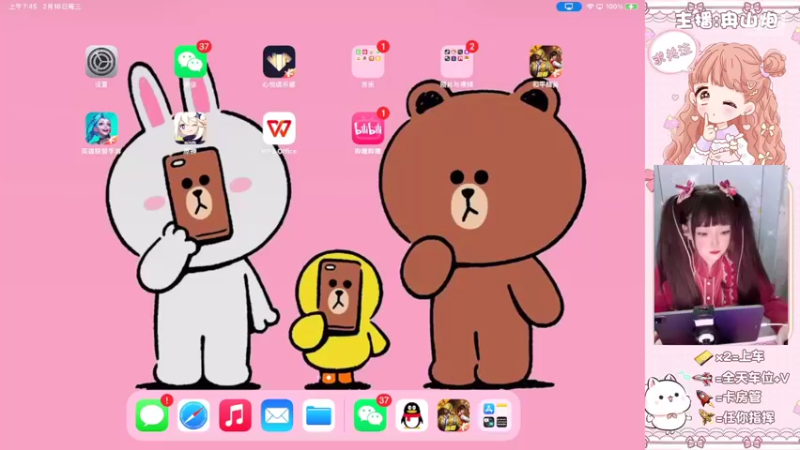Launch the 英雄联盟手游 game

[102, 129]
